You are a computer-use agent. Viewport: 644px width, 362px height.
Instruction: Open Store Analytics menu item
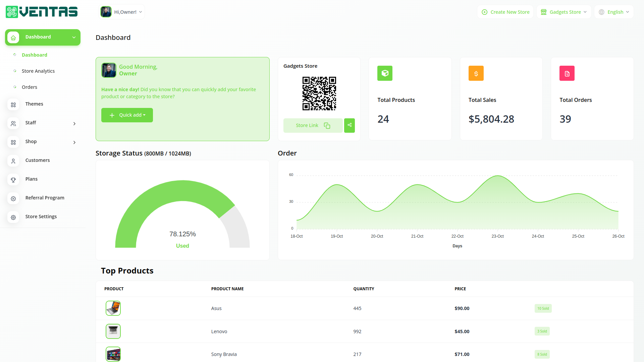click(x=38, y=71)
